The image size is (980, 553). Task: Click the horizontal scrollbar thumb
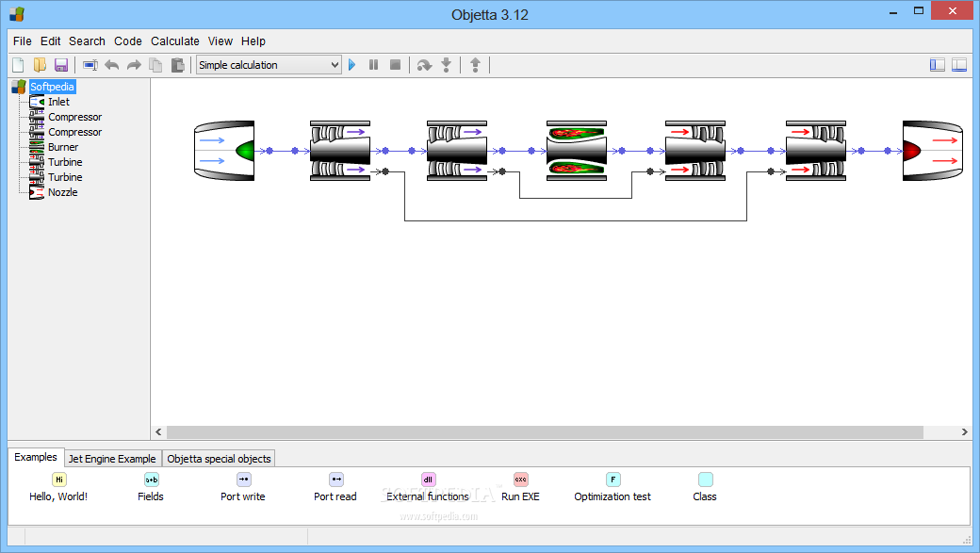click(545, 432)
